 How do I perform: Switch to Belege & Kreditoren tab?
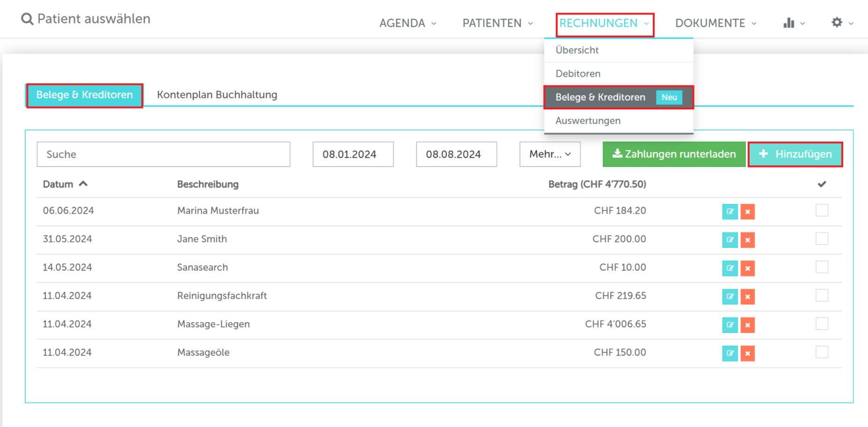point(85,95)
